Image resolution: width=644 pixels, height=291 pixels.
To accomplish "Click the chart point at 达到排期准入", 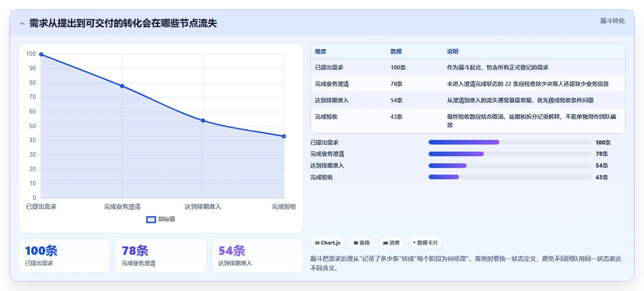I will tap(203, 121).
